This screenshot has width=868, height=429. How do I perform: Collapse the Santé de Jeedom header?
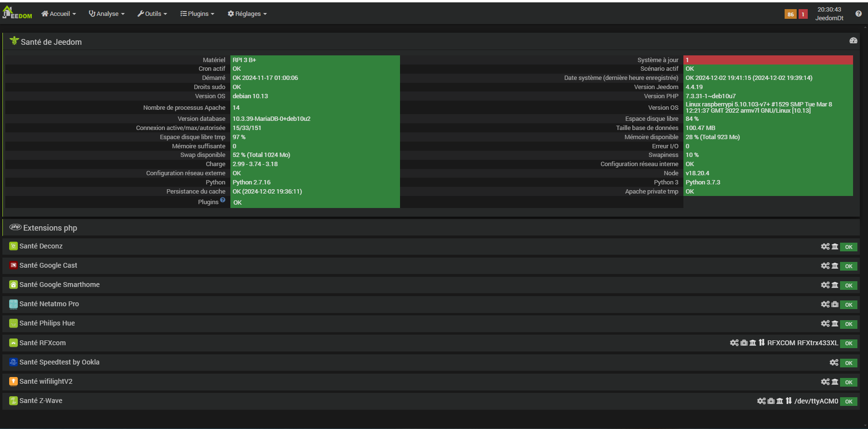point(51,42)
